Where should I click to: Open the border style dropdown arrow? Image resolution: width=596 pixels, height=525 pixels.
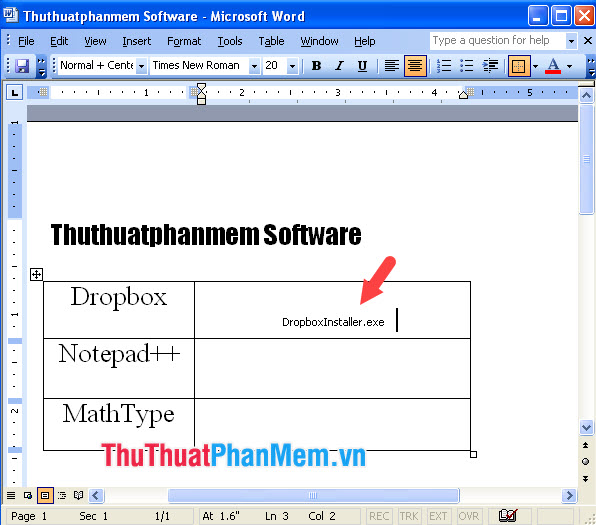pyautogui.click(x=535, y=67)
